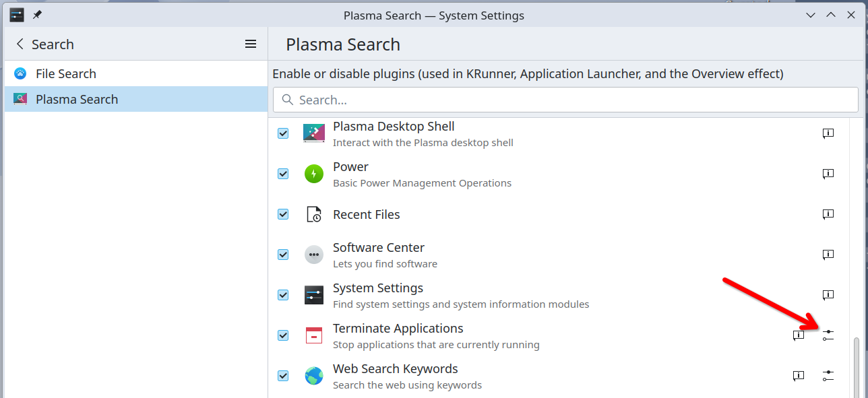
Task: Go back using the Search back arrow
Action: 20,44
